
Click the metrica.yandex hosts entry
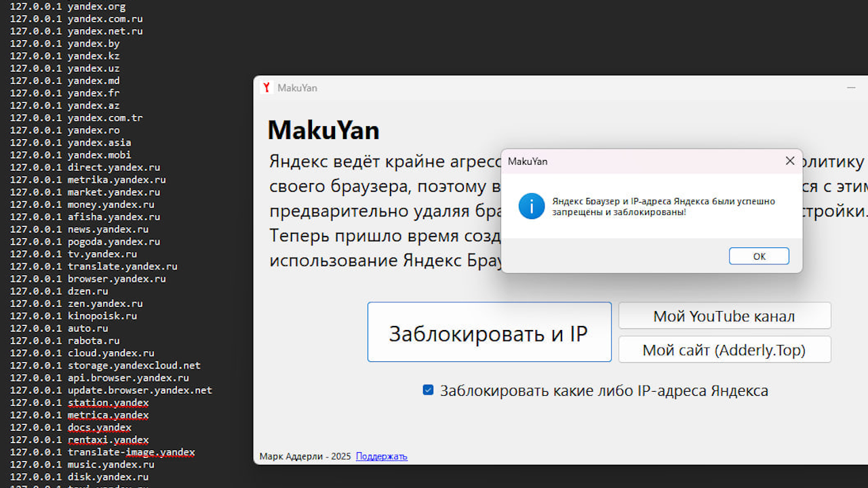79,415
